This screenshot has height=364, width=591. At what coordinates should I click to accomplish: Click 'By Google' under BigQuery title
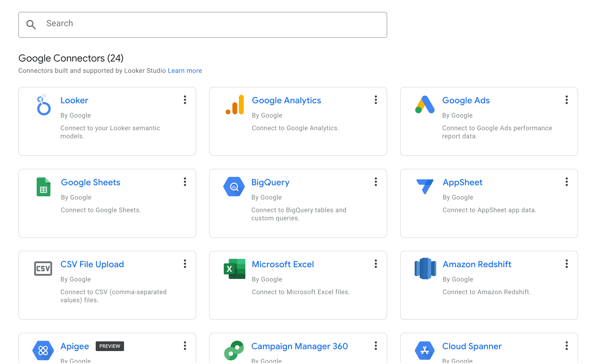(x=266, y=197)
